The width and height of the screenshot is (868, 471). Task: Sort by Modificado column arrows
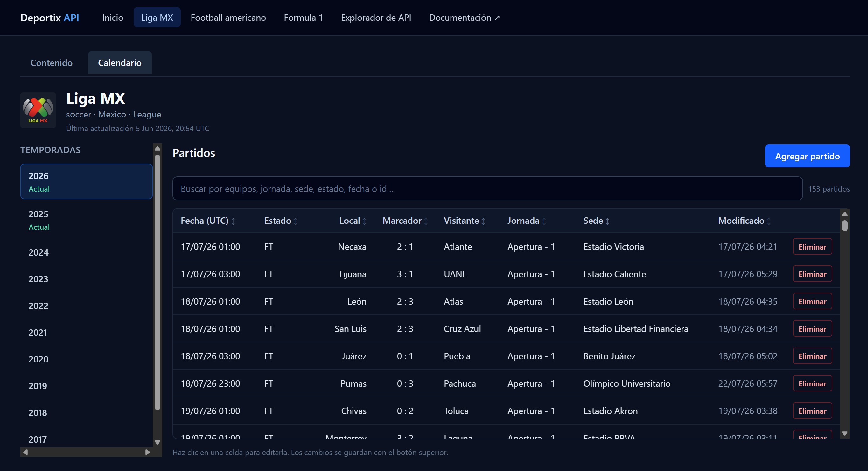(769, 221)
